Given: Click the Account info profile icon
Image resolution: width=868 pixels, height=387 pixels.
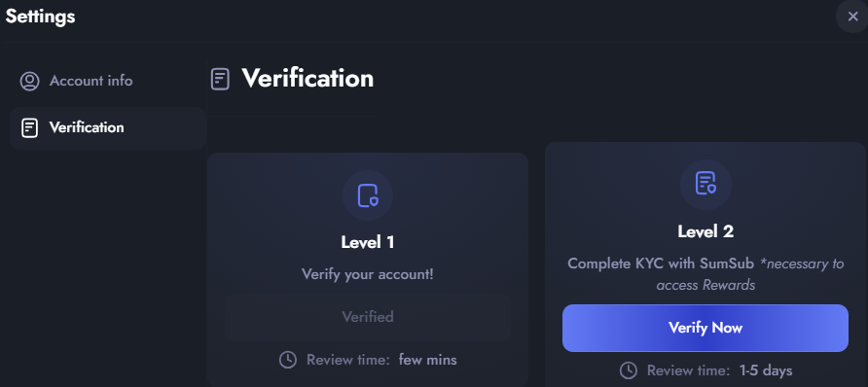Looking at the screenshot, I should [29, 81].
